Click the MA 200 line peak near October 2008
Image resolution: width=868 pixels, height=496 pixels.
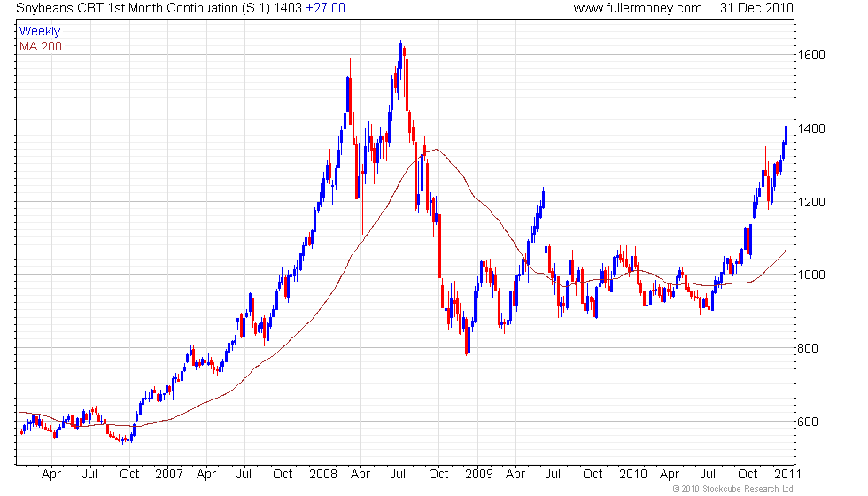click(436, 149)
